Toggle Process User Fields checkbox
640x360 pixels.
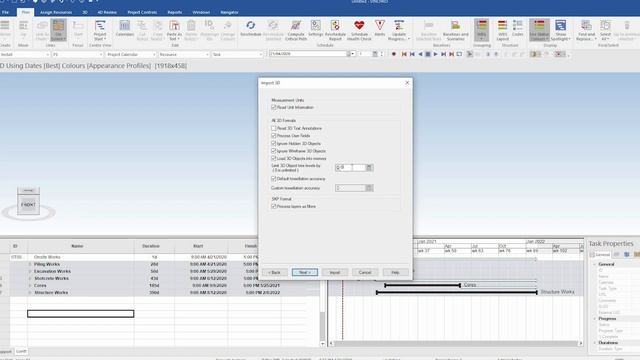(274, 136)
